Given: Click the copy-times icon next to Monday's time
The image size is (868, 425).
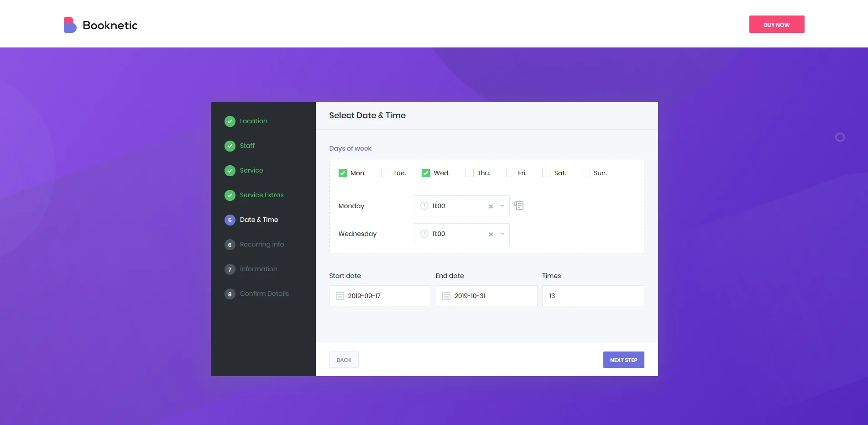Looking at the screenshot, I should (x=519, y=205).
